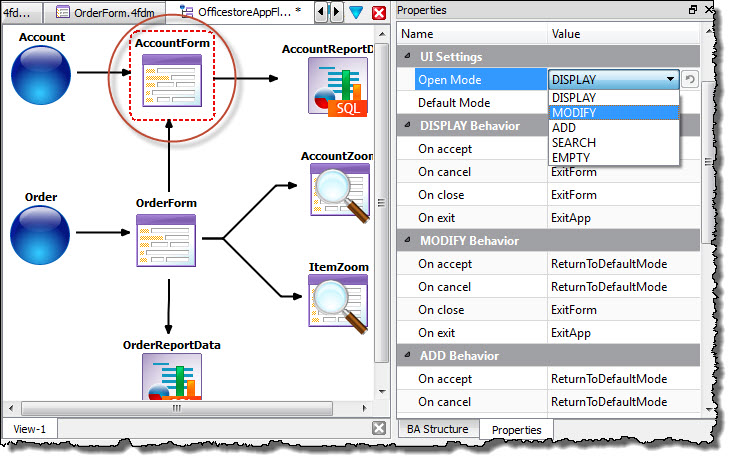Close the editor with the red X
This screenshot has height=462, width=734.
coord(379,12)
